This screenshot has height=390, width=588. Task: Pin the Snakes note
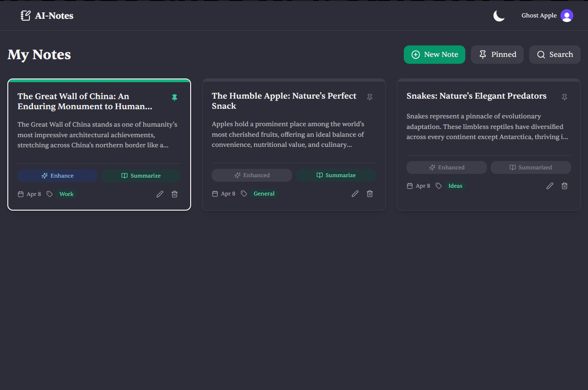coord(565,97)
